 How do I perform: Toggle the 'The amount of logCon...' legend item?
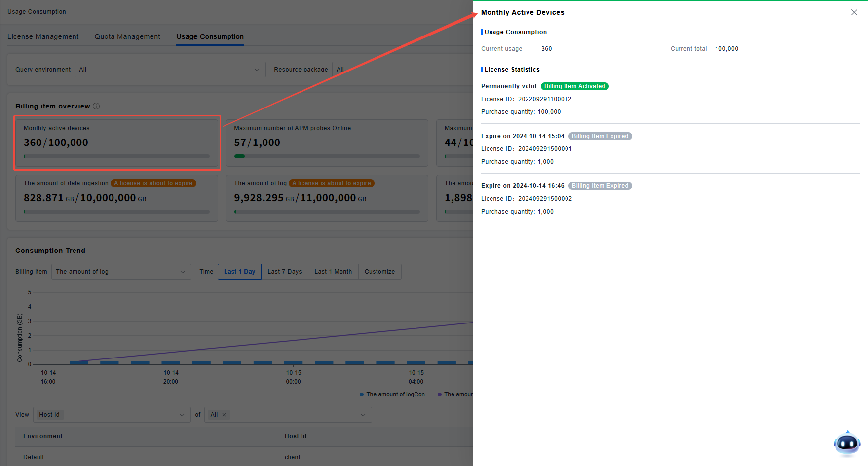pos(395,394)
